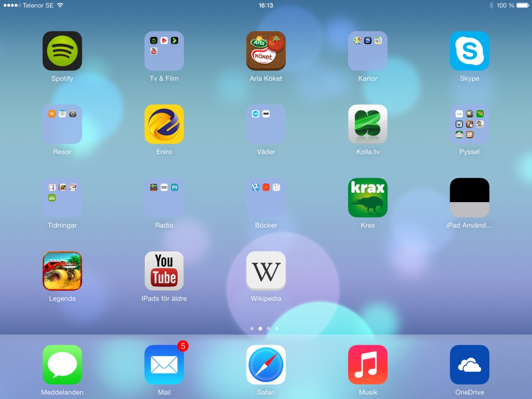Open the Pyssel folder
Image resolution: width=532 pixels, height=399 pixels.
point(469,124)
